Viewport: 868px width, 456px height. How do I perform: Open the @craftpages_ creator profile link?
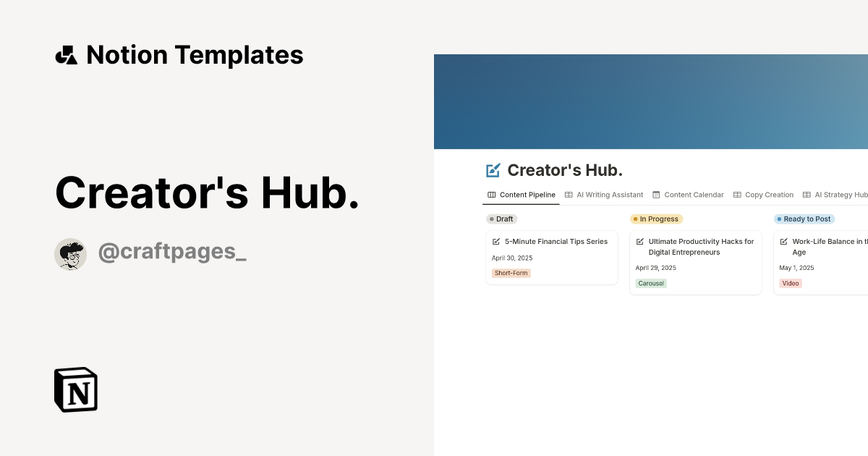(x=172, y=251)
